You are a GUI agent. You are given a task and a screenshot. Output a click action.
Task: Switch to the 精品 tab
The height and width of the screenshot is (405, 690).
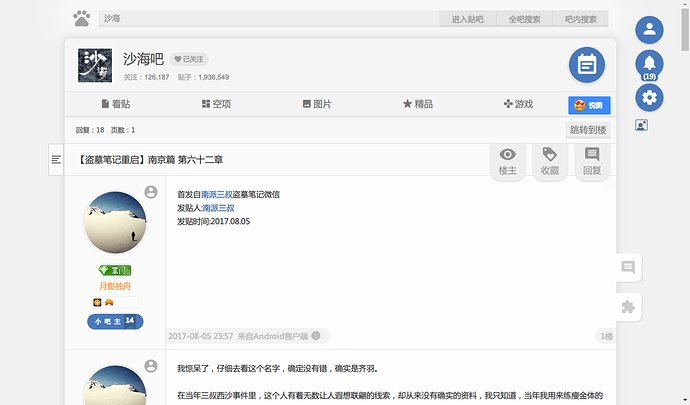tap(417, 104)
